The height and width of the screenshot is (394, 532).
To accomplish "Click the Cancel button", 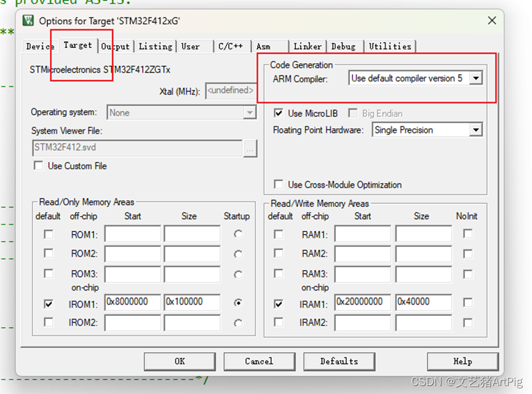I will (259, 361).
